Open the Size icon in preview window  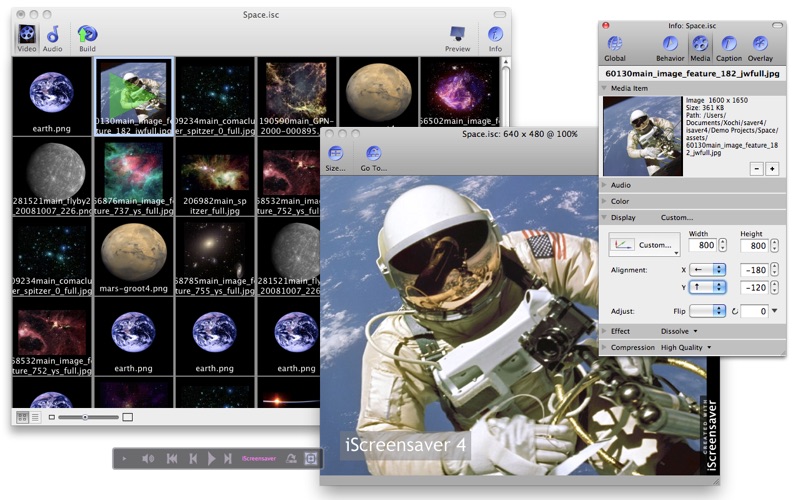point(335,158)
